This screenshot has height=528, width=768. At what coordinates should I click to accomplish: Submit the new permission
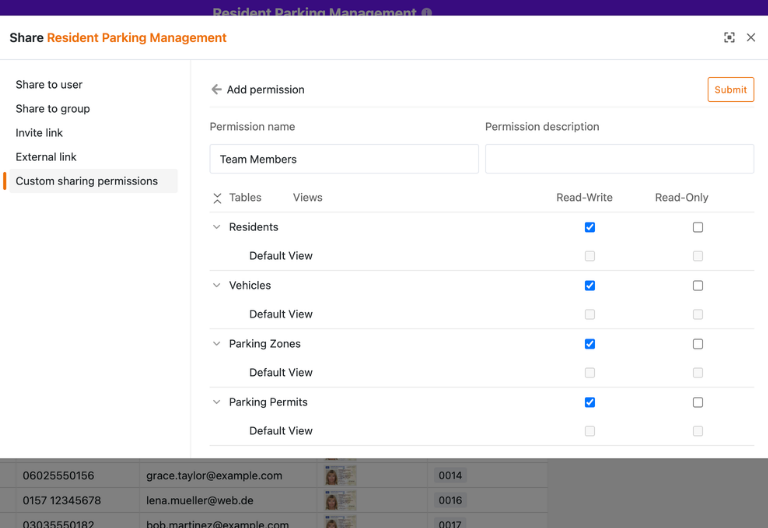pyautogui.click(x=730, y=90)
